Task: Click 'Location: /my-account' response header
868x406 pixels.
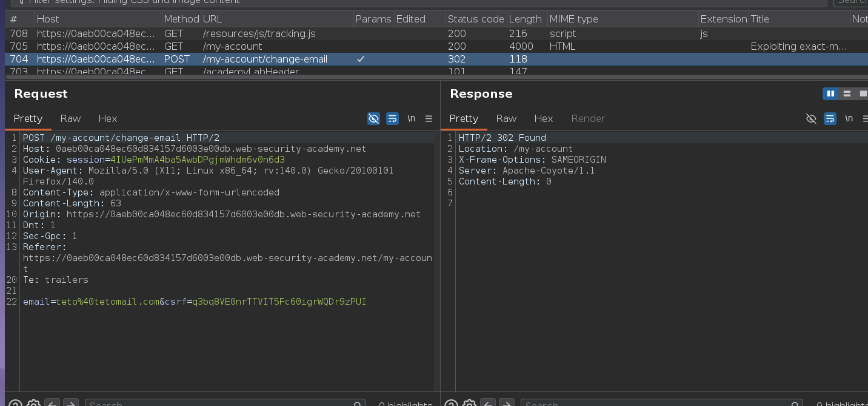Action: click(516, 149)
